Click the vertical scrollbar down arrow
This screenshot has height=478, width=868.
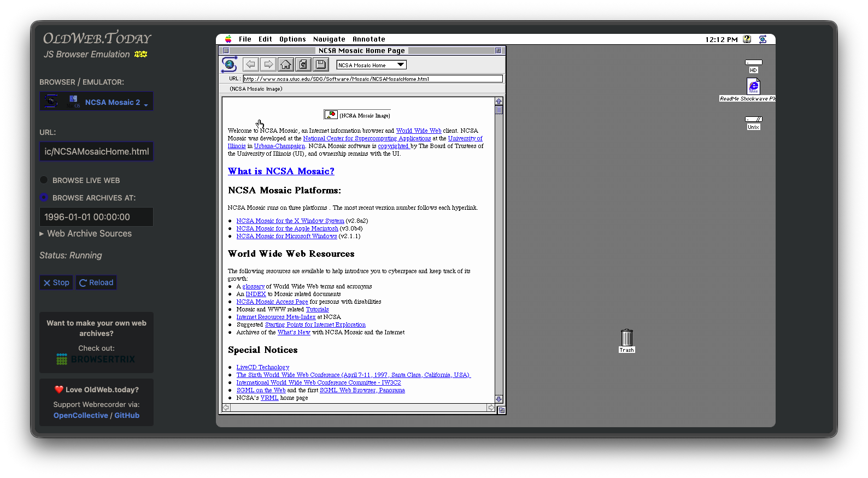coord(498,399)
